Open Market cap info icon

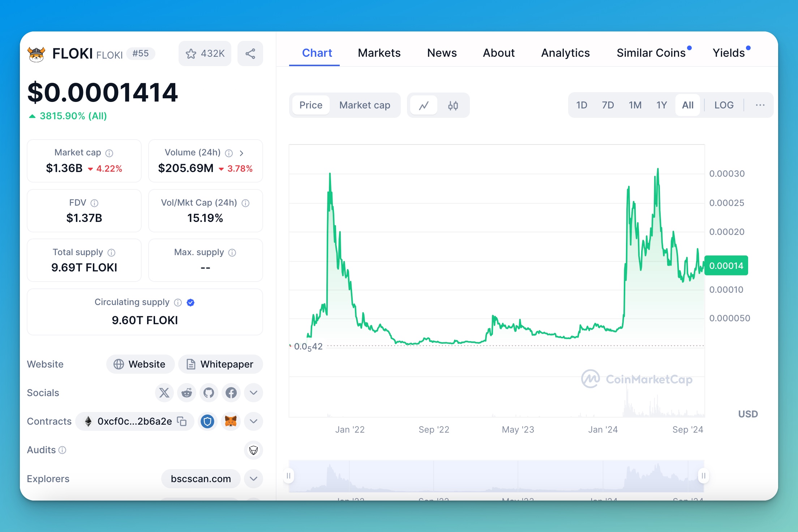click(x=109, y=153)
